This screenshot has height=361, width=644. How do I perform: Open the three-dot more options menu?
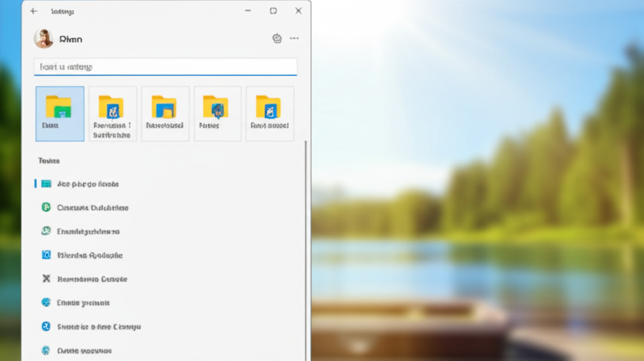(x=294, y=39)
